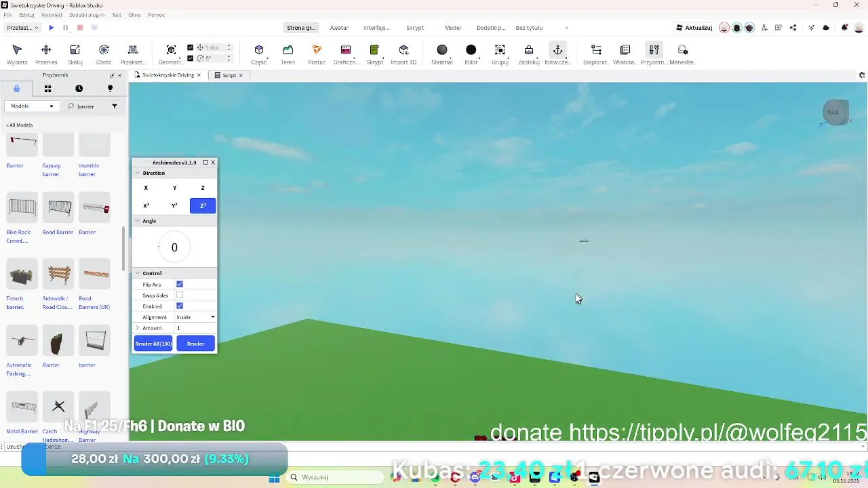
Task: Toggle the Enabled checkbox in Archimedes
Action: click(180, 306)
